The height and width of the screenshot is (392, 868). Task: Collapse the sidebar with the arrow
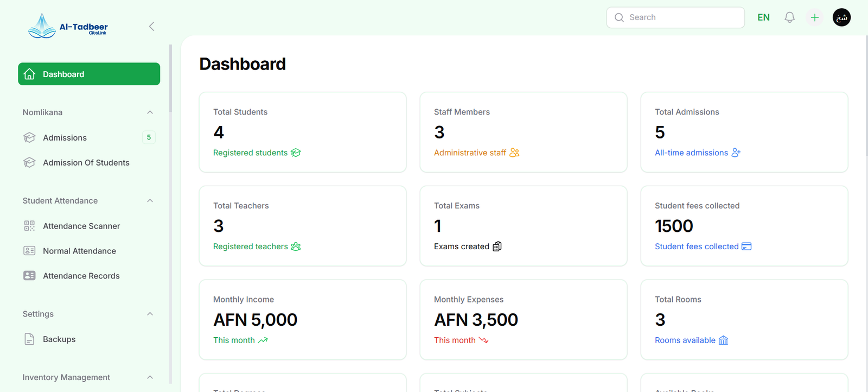151,26
